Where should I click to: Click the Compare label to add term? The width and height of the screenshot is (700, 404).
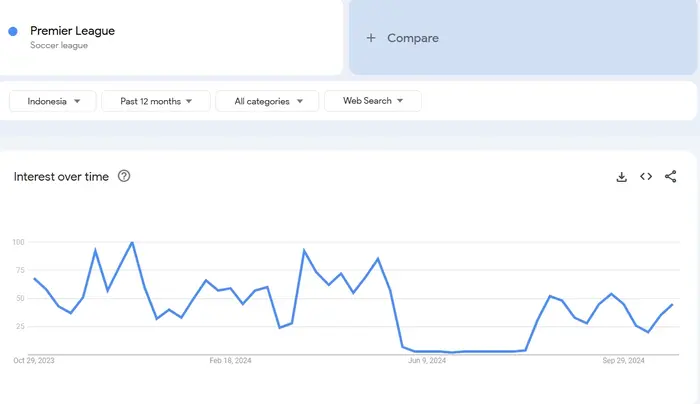pyautogui.click(x=413, y=38)
